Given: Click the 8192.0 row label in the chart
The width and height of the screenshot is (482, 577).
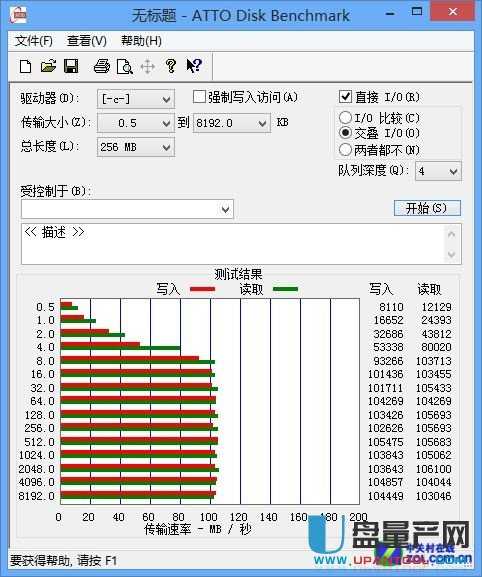Looking at the screenshot, I should pos(36,496).
